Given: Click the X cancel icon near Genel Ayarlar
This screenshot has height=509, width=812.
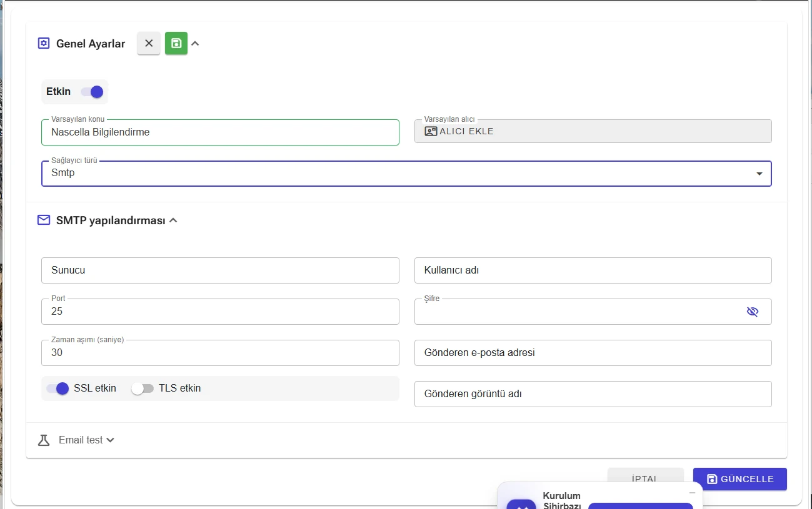Looking at the screenshot, I should click(x=149, y=43).
